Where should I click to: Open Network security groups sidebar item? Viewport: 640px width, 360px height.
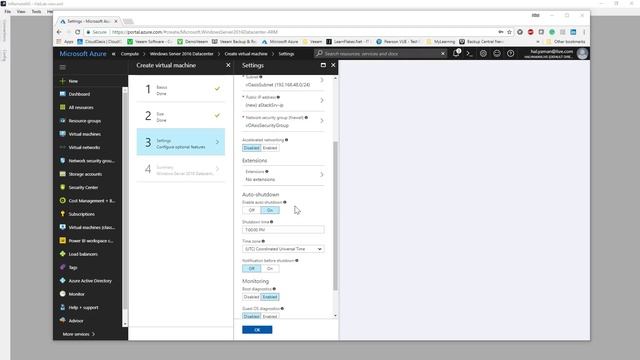point(91,161)
